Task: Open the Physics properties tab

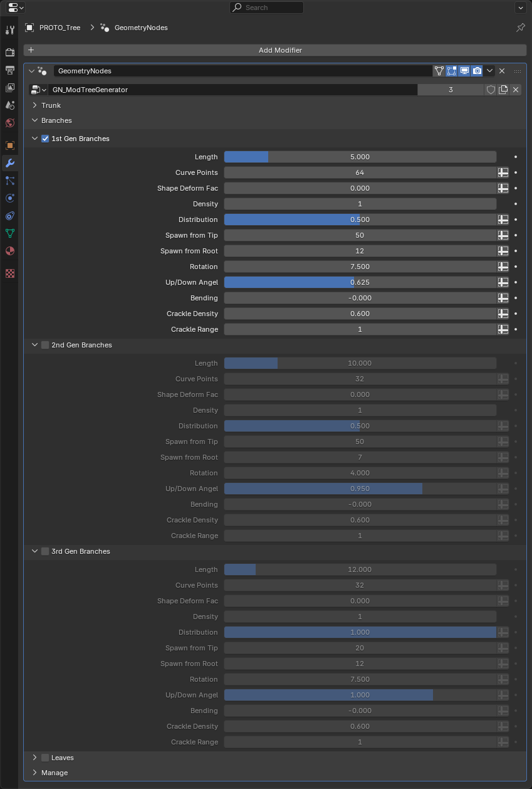Action: pyautogui.click(x=10, y=198)
